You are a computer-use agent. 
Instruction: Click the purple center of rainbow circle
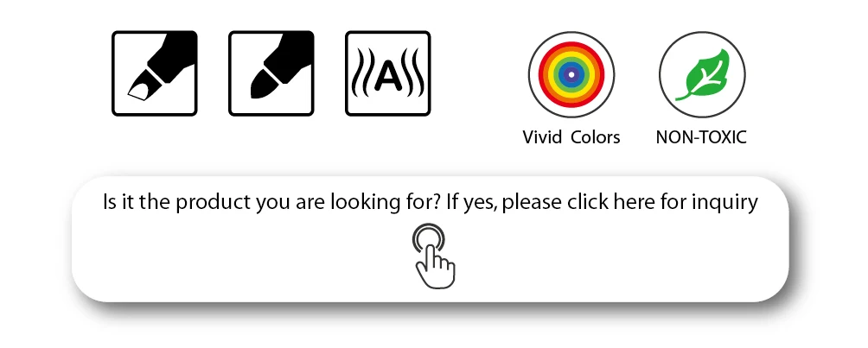coord(571,74)
